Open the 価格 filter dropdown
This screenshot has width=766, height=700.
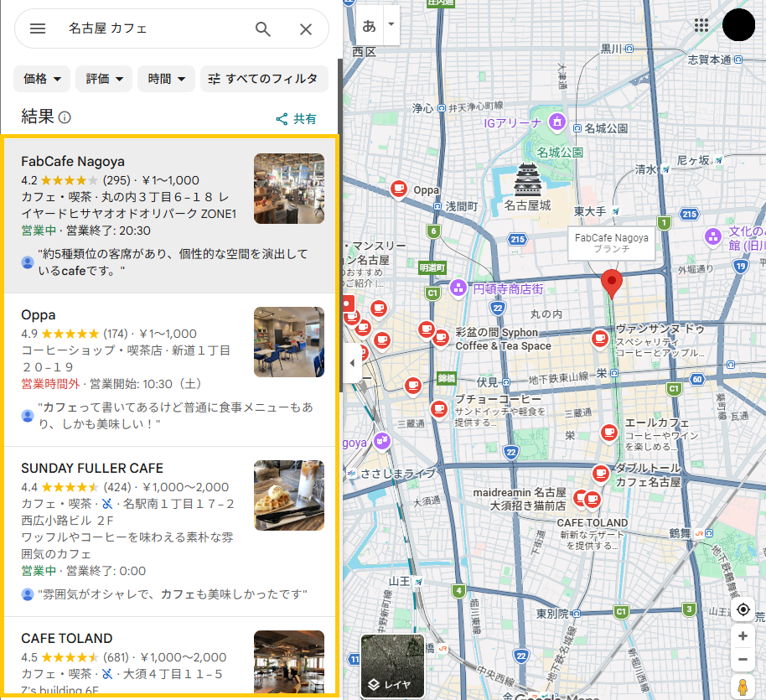coord(42,79)
